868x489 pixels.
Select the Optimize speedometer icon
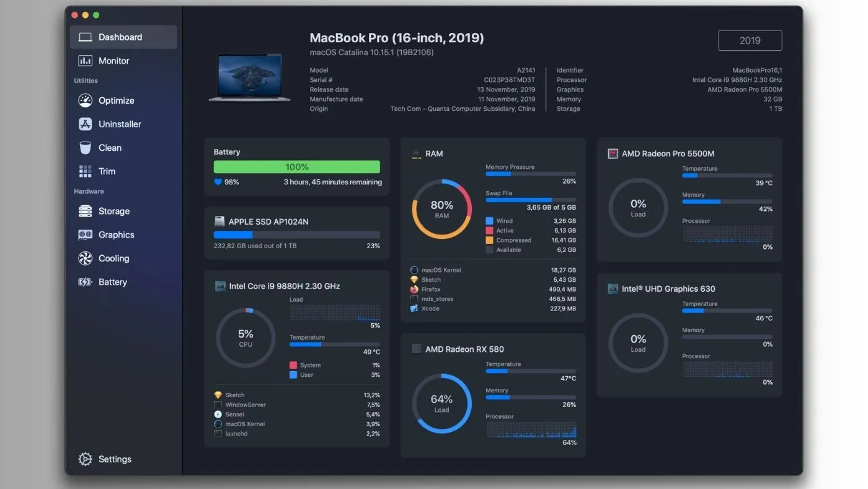click(x=85, y=101)
